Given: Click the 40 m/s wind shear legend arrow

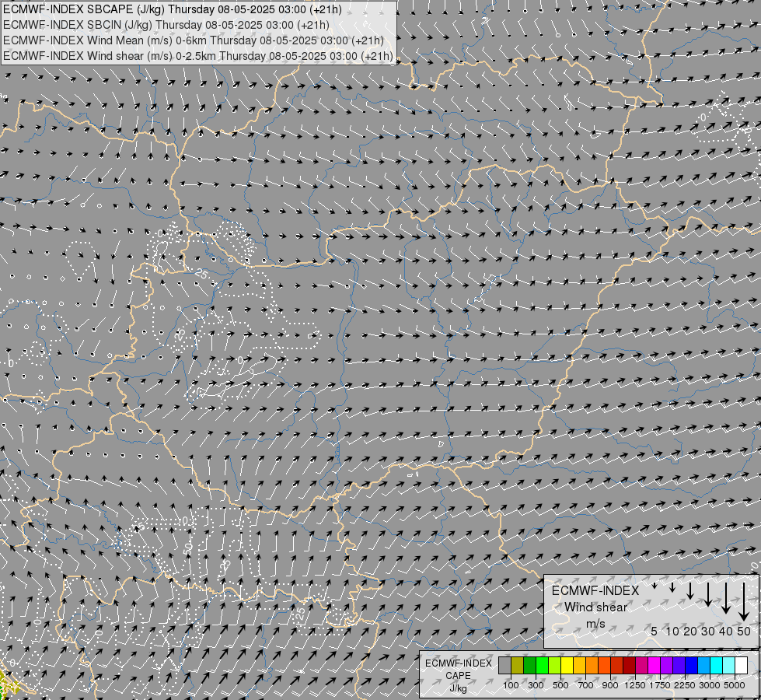Looking at the screenshot, I should 726,598.
